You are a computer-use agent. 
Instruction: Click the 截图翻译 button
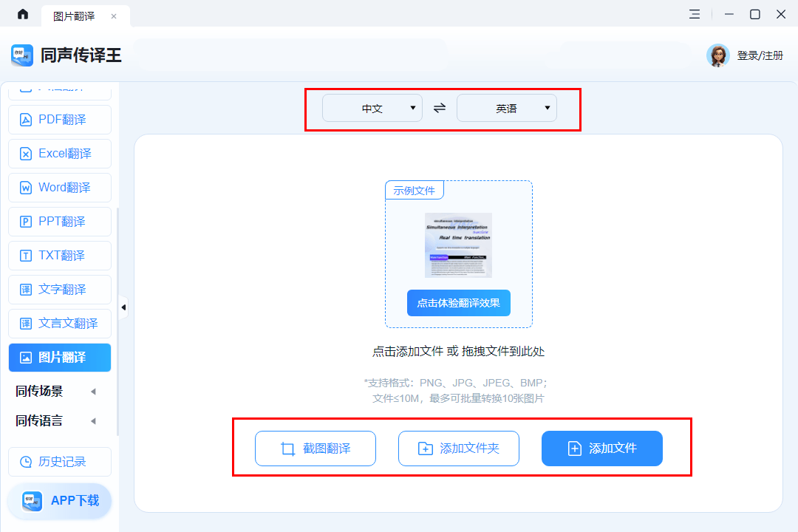coord(316,449)
